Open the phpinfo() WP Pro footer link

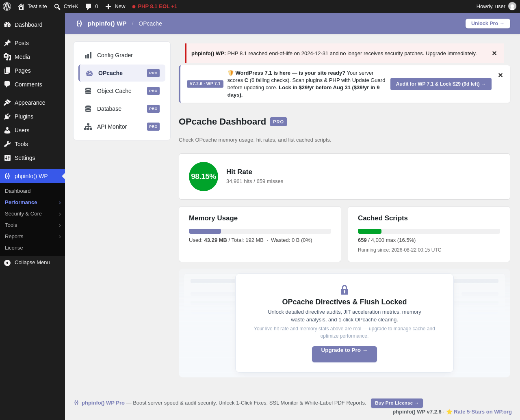tap(103, 403)
